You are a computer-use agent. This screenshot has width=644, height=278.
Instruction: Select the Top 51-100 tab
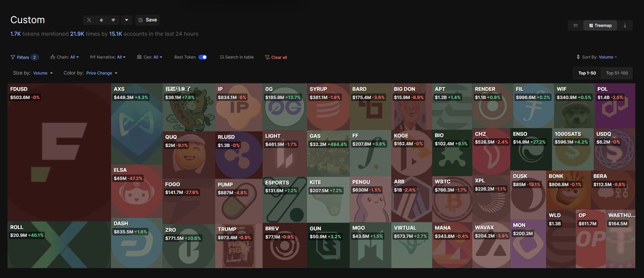tap(617, 73)
